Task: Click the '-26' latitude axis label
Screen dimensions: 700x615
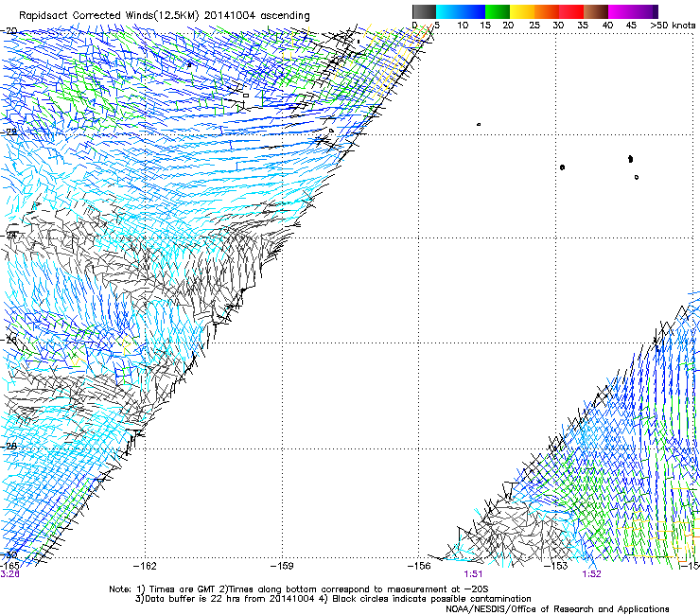Action: click(9, 340)
